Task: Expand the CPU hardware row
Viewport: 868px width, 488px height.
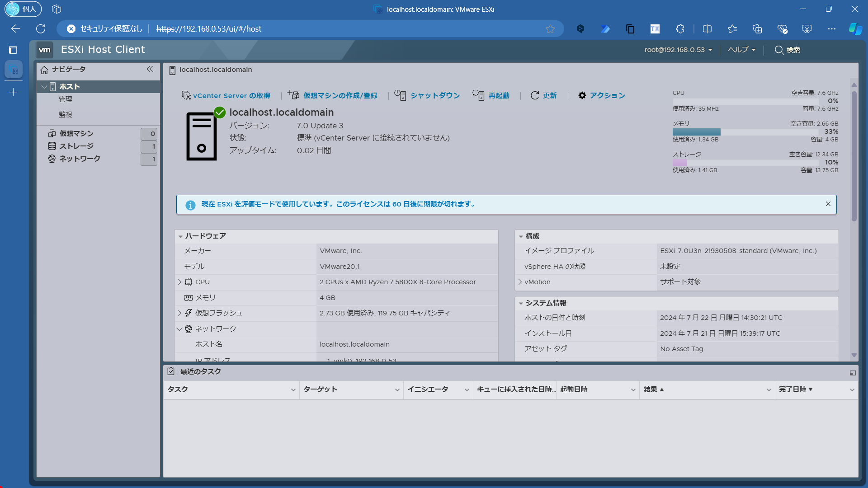Action: [179, 282]
